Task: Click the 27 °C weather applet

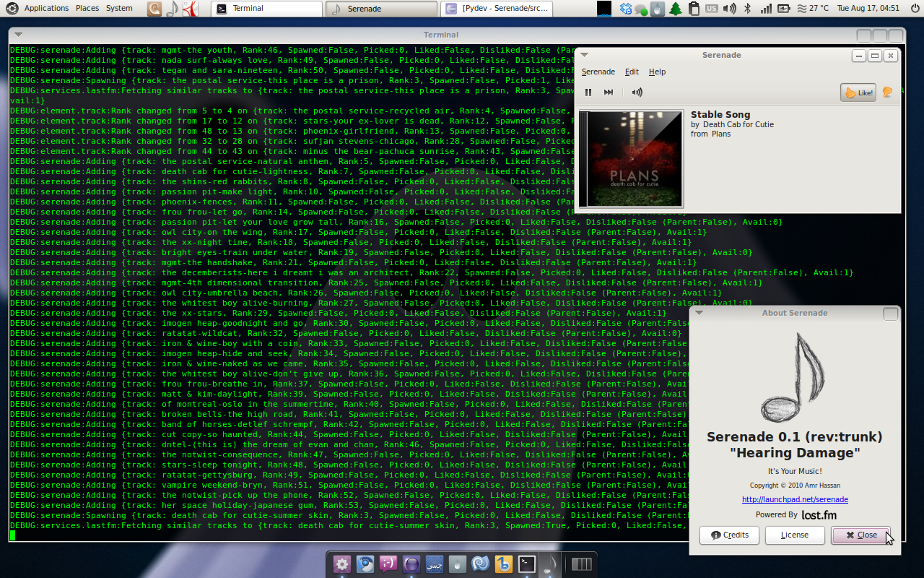Action: click(813, 9)
